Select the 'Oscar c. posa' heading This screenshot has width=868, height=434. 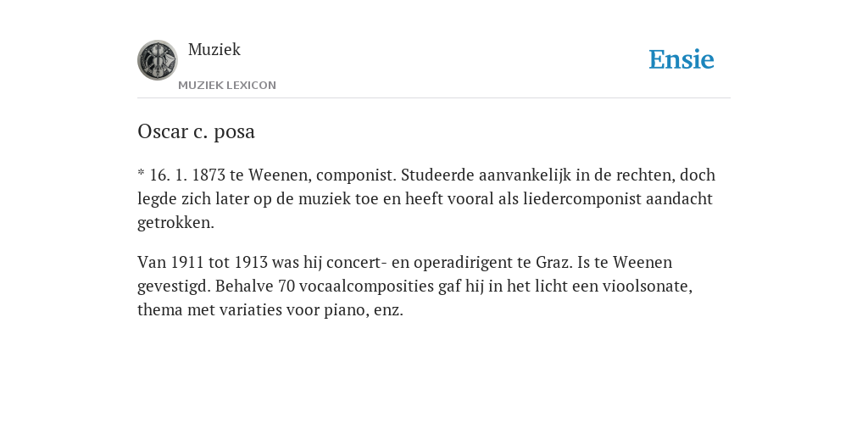(x=196, y=131)
